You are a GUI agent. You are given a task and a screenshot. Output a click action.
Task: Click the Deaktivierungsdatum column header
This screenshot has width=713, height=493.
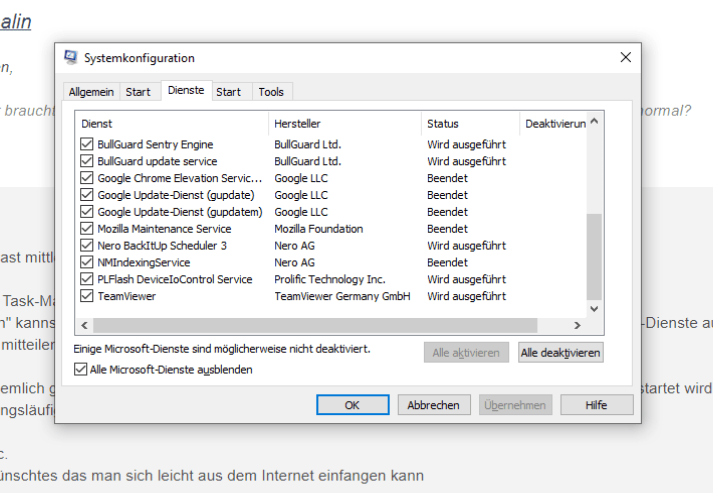[x=553, y=124]
